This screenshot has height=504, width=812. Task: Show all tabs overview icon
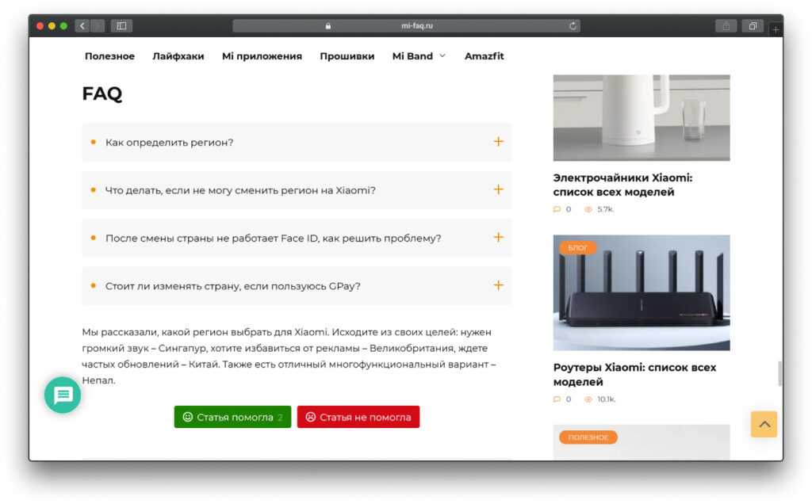click(752, 26)
